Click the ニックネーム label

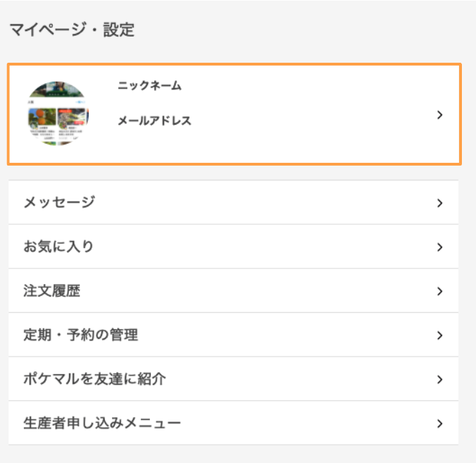click(x=150, y=85)
